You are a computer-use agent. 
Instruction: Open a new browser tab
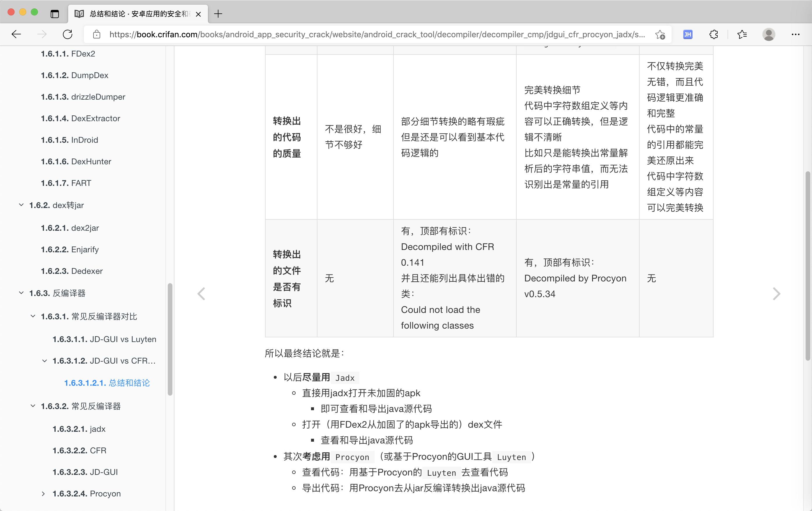[218, 14]
